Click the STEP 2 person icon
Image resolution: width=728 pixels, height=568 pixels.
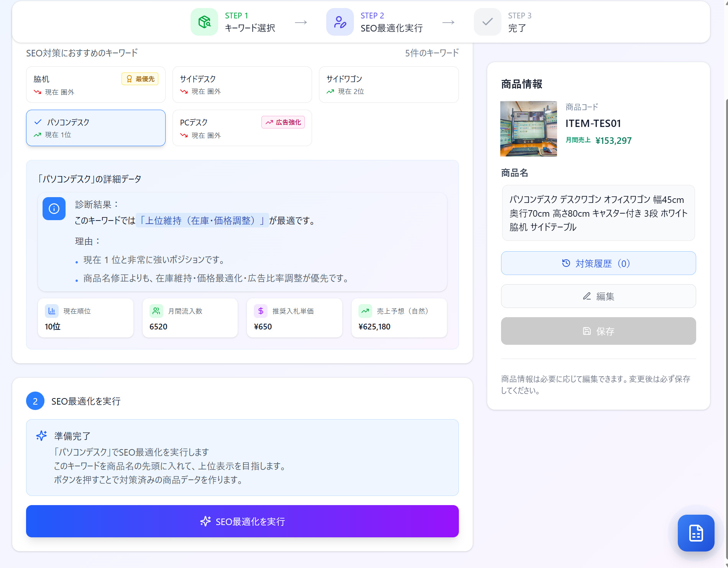tap(340, 22)
